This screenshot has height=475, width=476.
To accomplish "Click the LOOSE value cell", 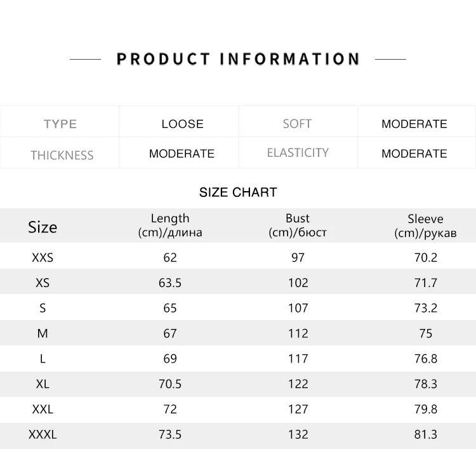I will point(182,124).
